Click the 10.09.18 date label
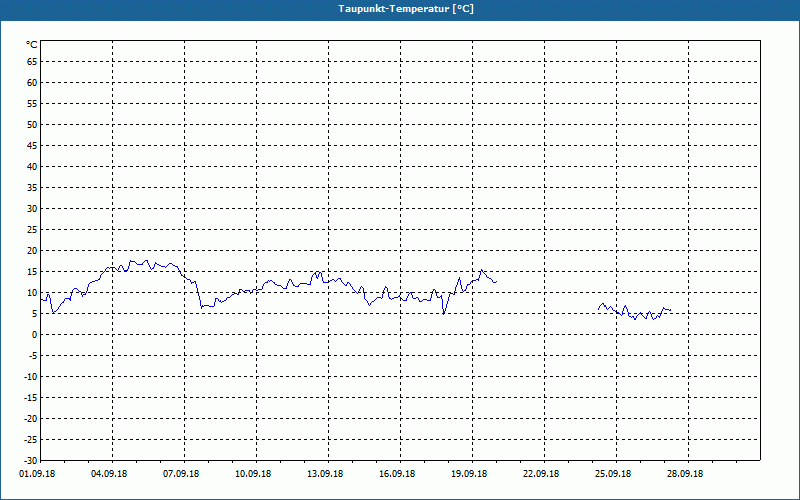This screenshot has height=500, width=800. click(253, 474)
